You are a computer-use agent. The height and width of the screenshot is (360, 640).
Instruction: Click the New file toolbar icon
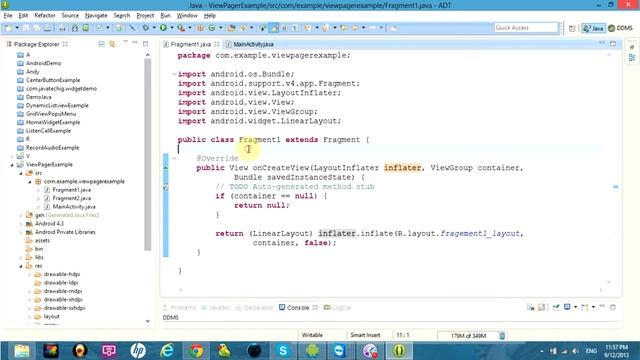click(8, 28)
